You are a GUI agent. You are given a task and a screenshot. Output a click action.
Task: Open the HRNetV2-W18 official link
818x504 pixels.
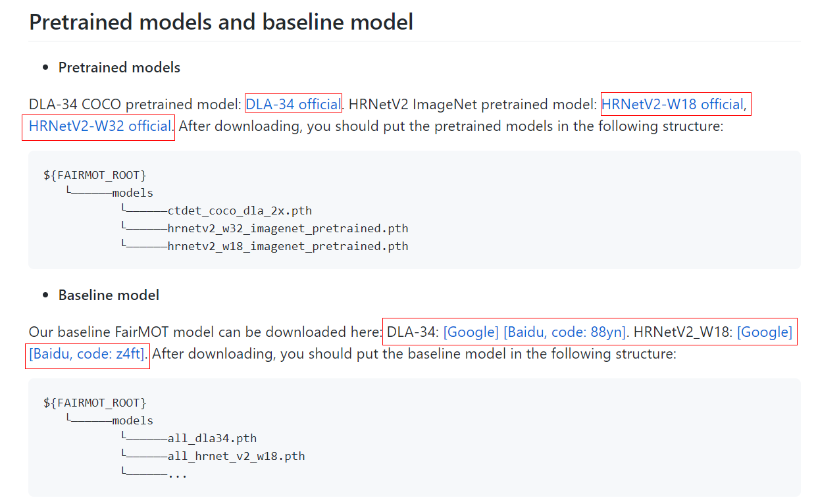tap(673, 104)
